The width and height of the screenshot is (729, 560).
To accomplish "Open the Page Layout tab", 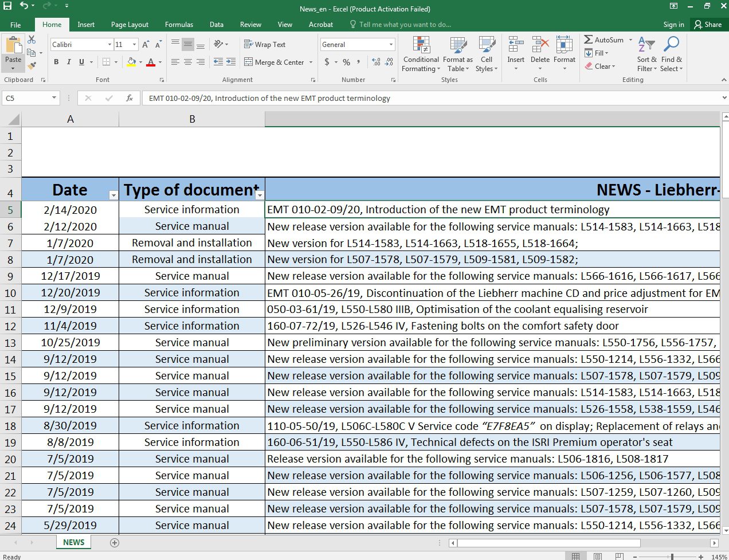I will [x=130, y=25].
